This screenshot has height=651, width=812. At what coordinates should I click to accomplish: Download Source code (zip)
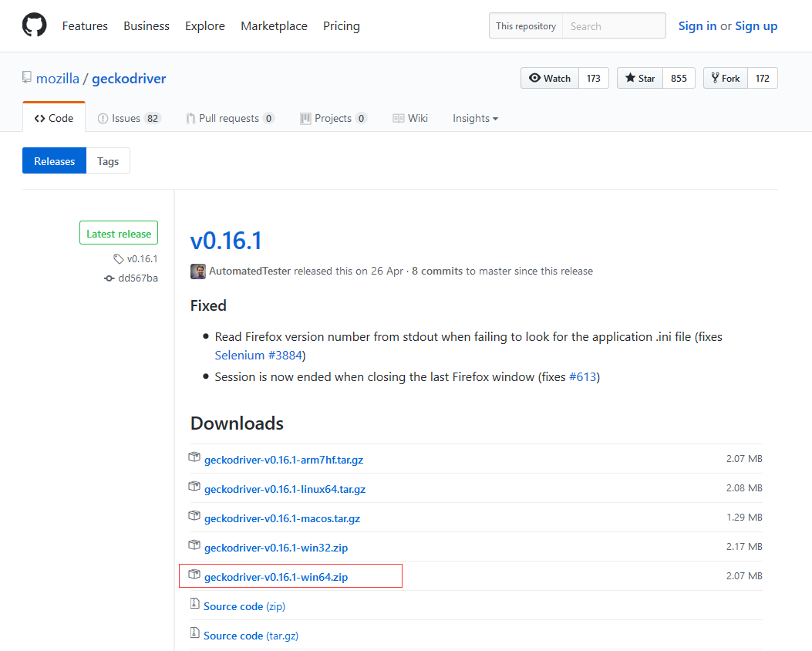[x=244, y=606]
